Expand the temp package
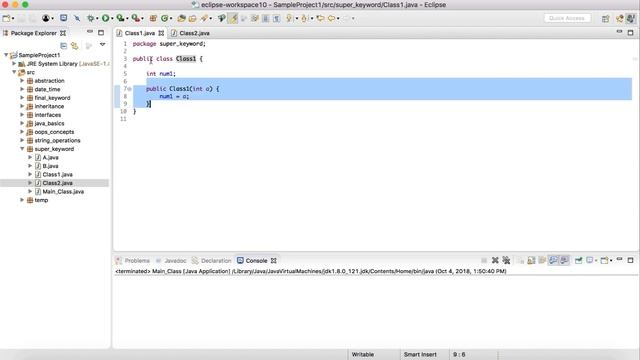The image size is (640, 360). (x=22, y=200)
